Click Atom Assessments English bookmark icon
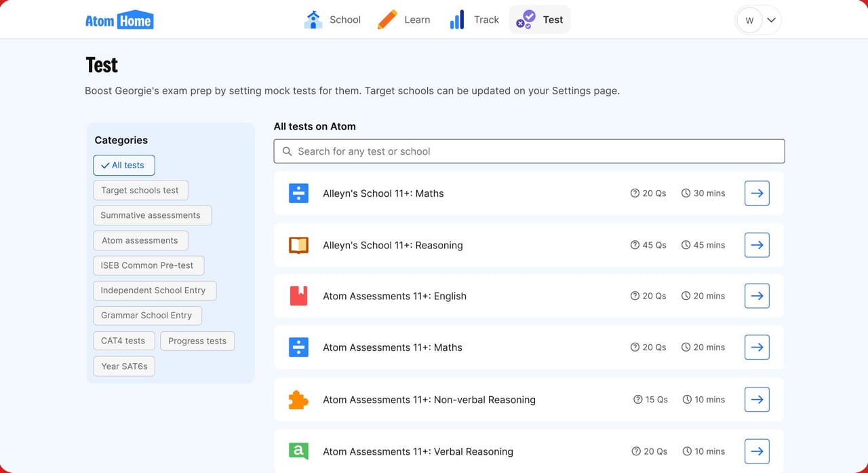This screenshot has height=473, width=868. [298, 296]
